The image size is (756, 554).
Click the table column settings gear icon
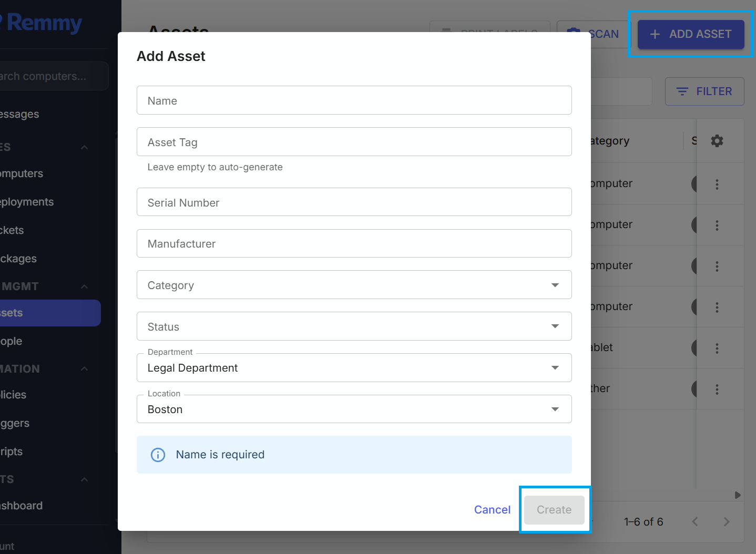(x=717, y=141)
